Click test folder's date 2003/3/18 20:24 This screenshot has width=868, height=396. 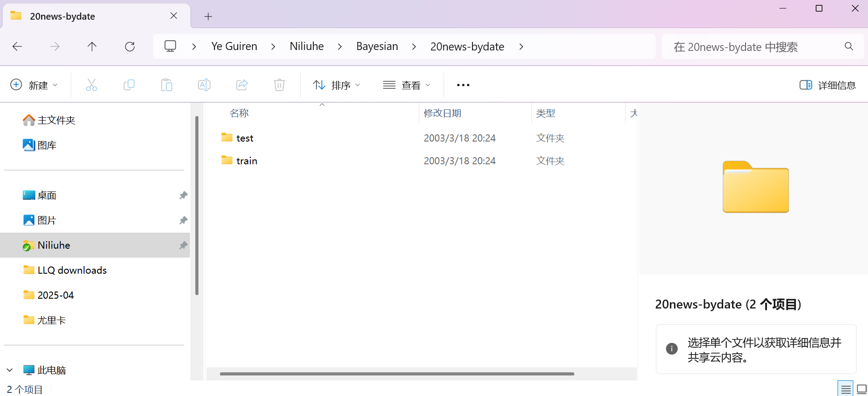[x=459, y=138]
